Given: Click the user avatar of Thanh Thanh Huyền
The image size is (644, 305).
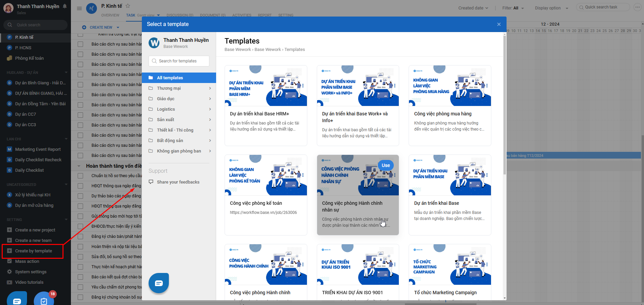Looking at the screenshot, I should tap(8, 8).
